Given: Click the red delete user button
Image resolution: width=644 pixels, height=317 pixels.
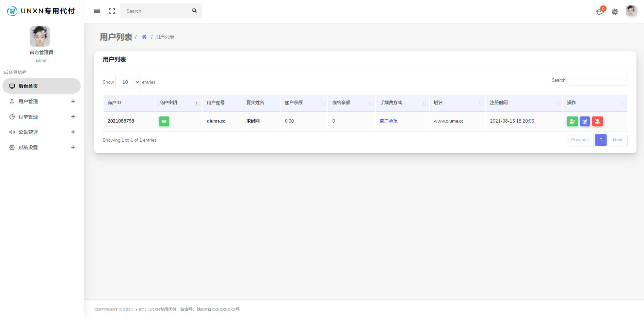Looking at the screenshot, I should click(597, 121).
